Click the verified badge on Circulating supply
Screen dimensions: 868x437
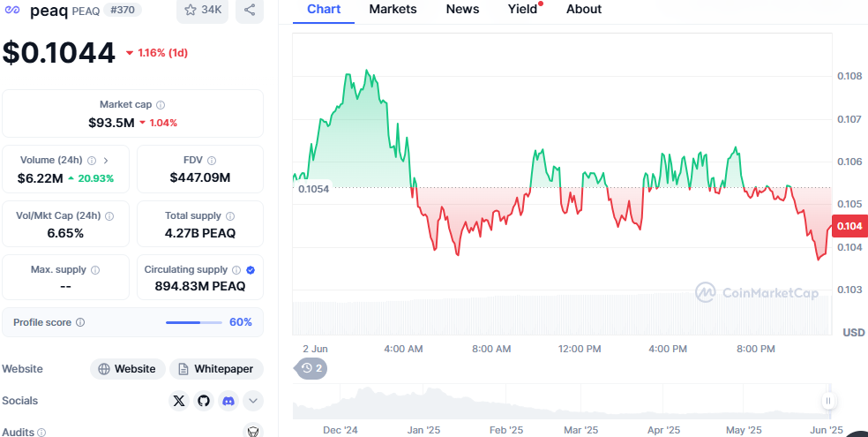click(251, 270)
